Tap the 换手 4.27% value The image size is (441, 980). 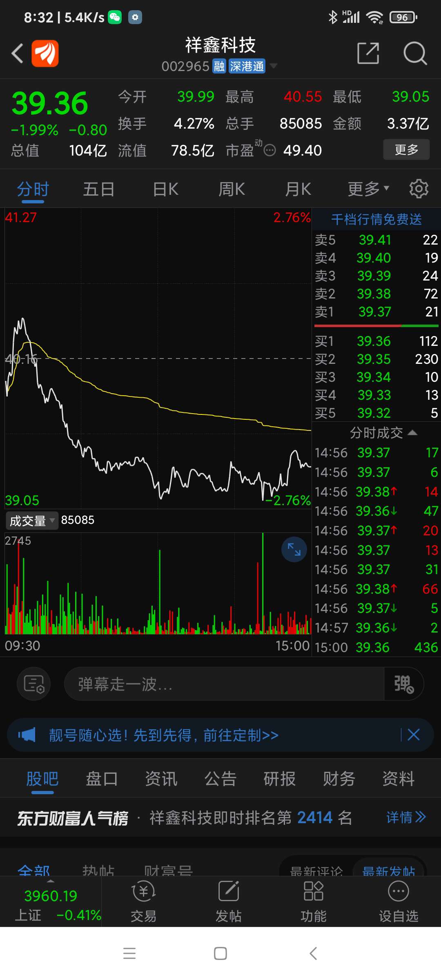click(x=194, y=123)
